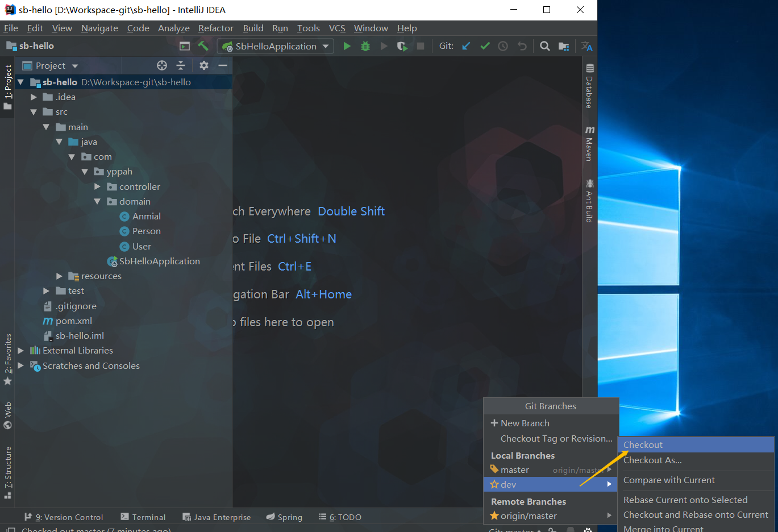This screenshot has height=532, width=778.
Task: Click Git update project arrow icon
Action: (x=466, y=46)
